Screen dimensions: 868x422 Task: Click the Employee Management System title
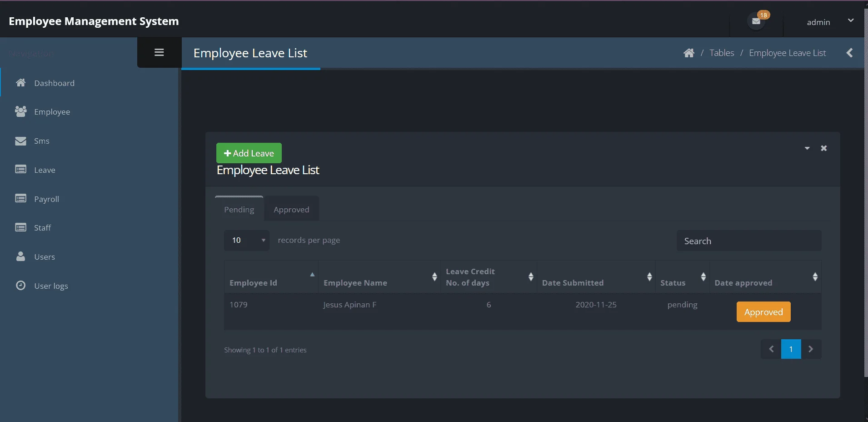(x=94, y=21)
